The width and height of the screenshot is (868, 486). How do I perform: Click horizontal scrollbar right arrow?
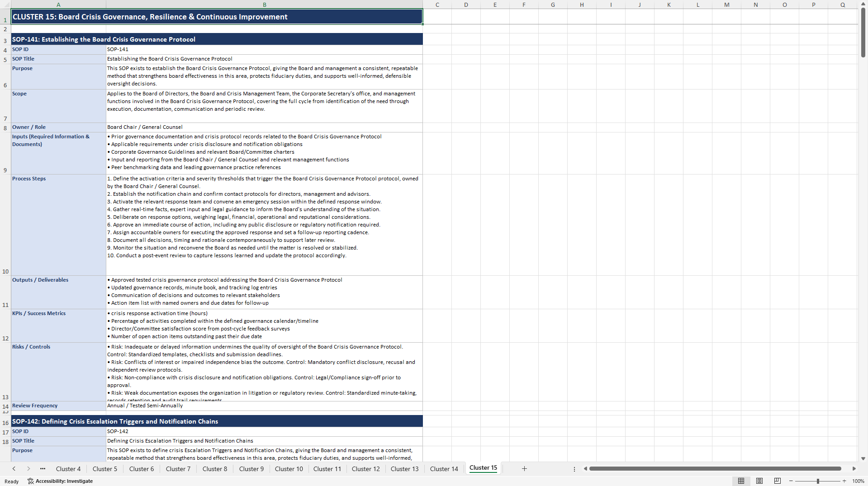[854, 469]
